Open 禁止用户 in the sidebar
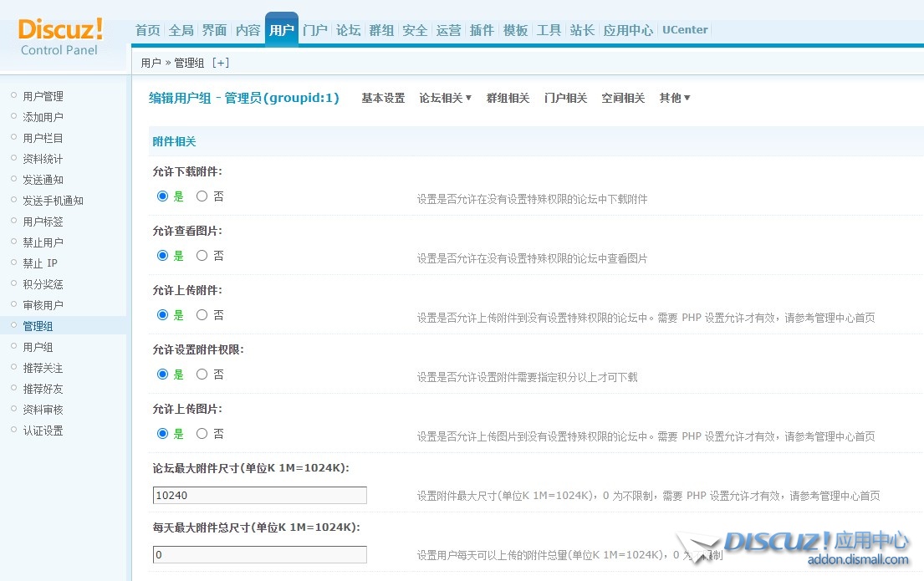The image size is (924, 581). click(x=43, y=242)
